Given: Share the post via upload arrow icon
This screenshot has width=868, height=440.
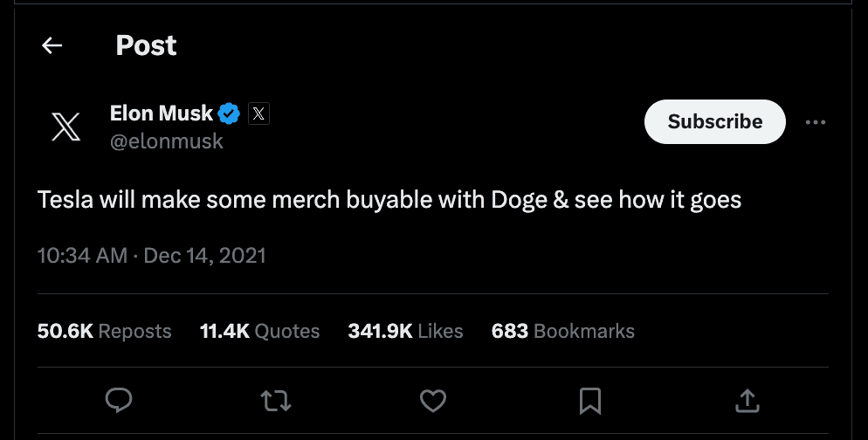Looking at the screenshot, I should (747, 401).
